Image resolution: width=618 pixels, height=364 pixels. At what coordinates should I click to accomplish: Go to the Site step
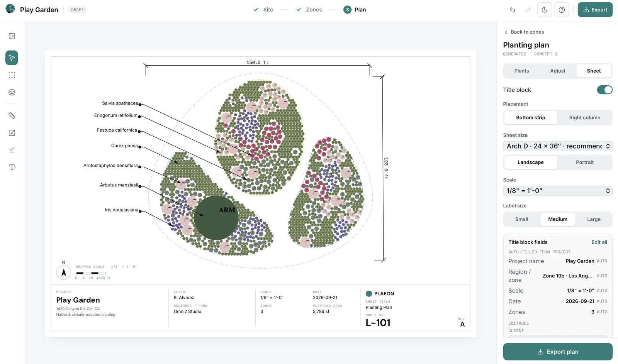pyautogui.click(x=263, y=10)
